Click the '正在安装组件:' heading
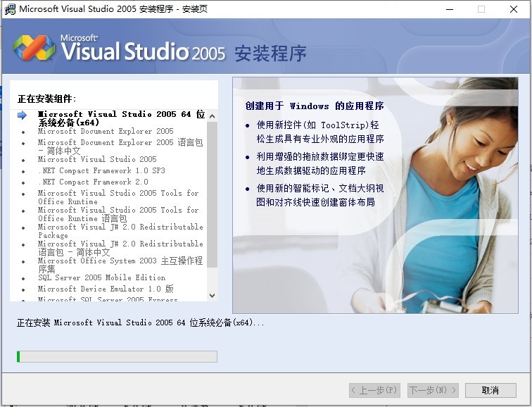 [x=47, y=99]
